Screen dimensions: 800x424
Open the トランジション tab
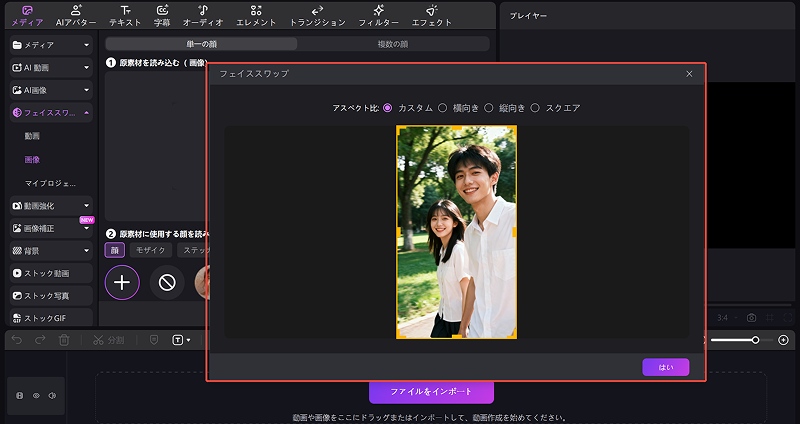(317, 16)
